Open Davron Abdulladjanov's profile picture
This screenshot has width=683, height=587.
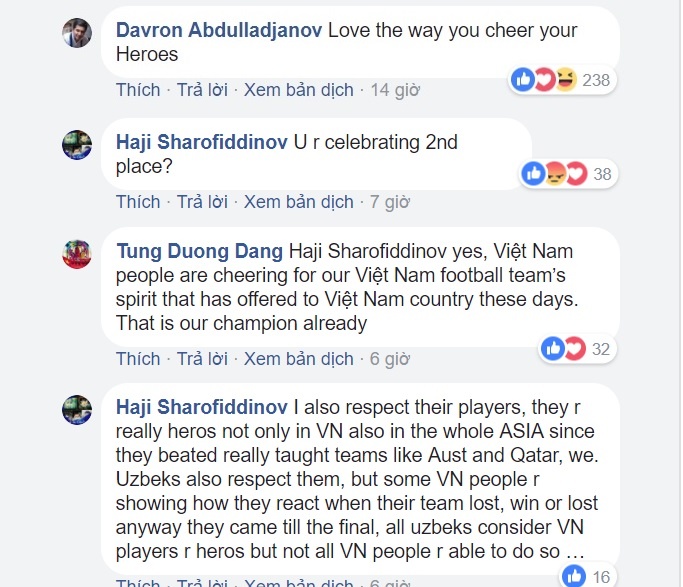77,34
